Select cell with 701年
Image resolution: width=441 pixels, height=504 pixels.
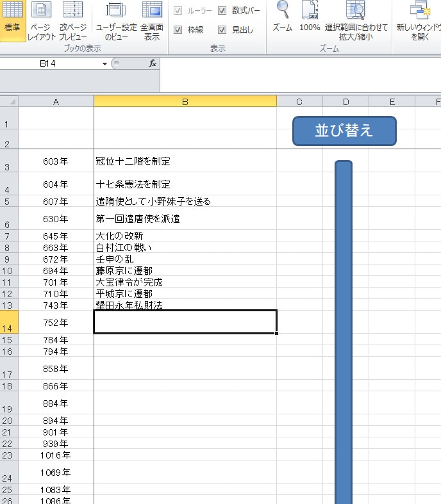click(x=56, y=282)
